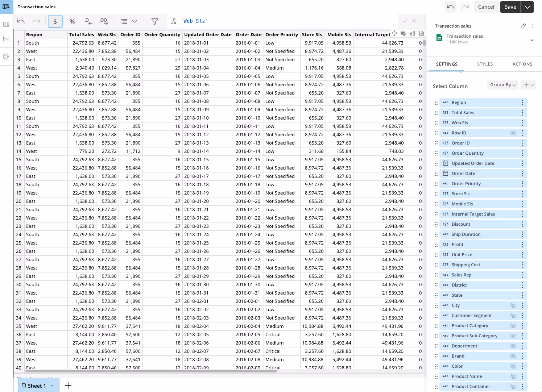This screenshot has width=542, height=392.
Task: Click the chart icon above table
Action: (413, 33)
